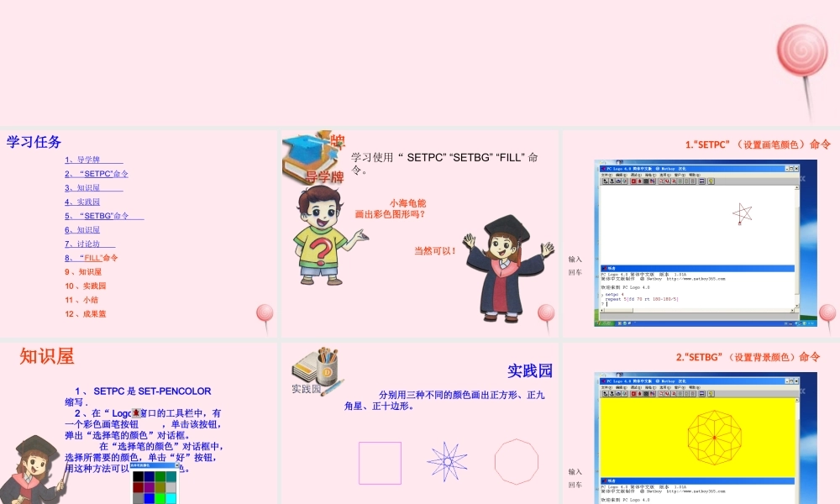Open the '7、讨论坊' link
This screenshot has height=504, width=840.
point(90,244)
